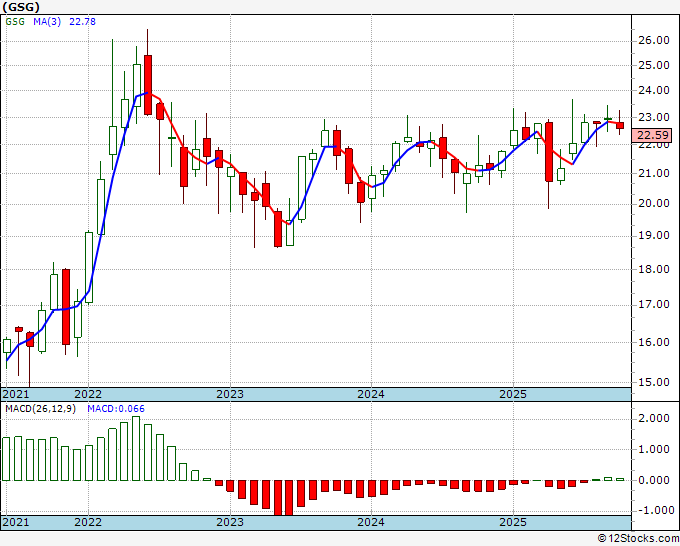Select the 19.00 price axis label
680x546 pixels.
click(653, 236)
